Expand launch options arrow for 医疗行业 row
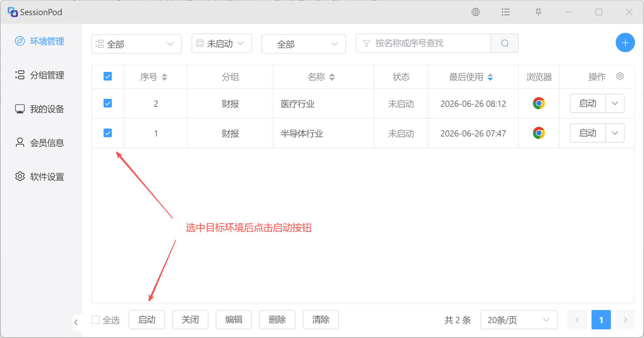The image size is (644, 338). click(x=615, y=103)
